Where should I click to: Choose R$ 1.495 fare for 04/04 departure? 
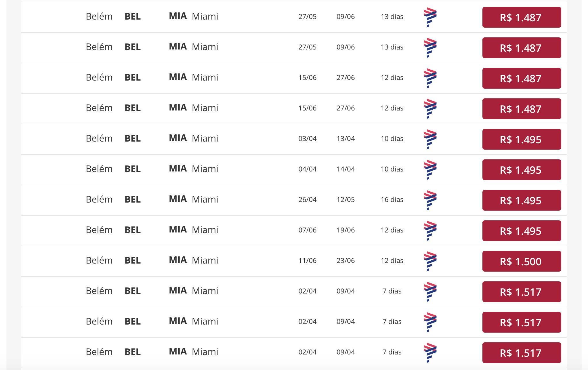[522, 170]
